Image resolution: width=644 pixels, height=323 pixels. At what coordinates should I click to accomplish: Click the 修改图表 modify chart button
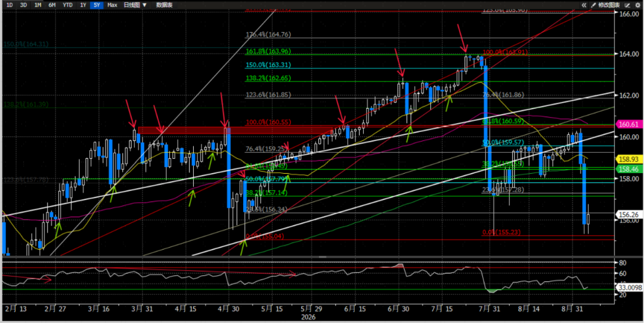pyautogui.click(x=609, y=5)
